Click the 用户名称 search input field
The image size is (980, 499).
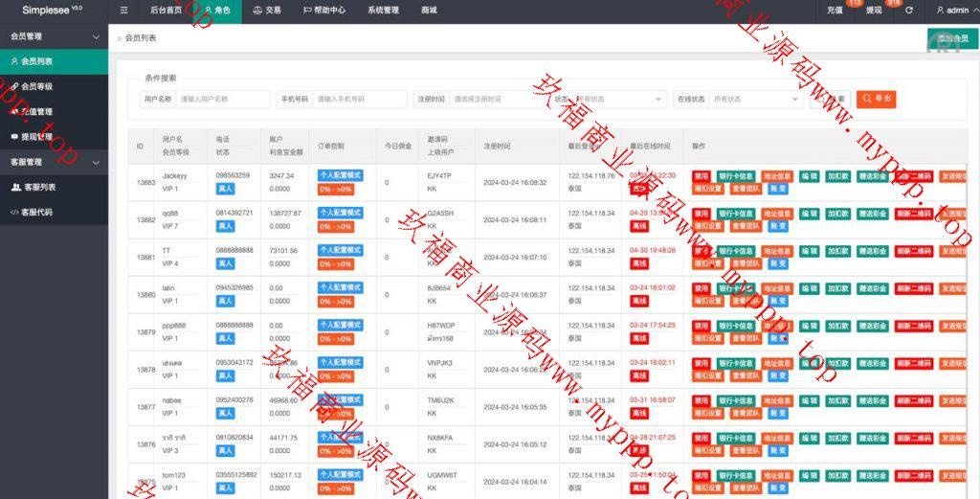(224, 99)
